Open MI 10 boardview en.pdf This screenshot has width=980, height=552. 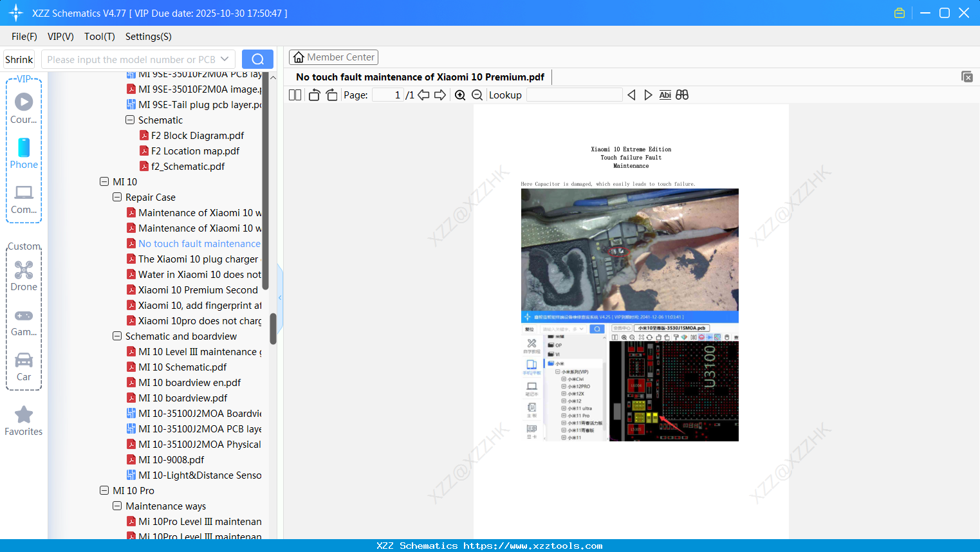click(183, 382)
